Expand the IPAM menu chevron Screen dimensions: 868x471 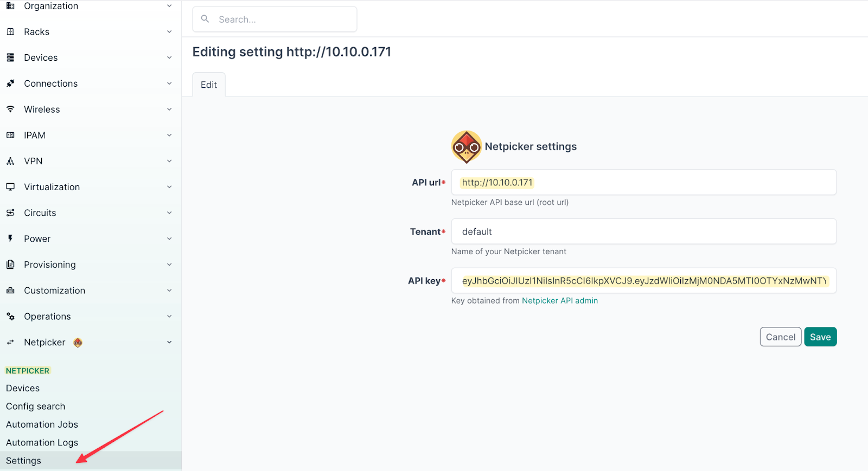coord(169,135)
